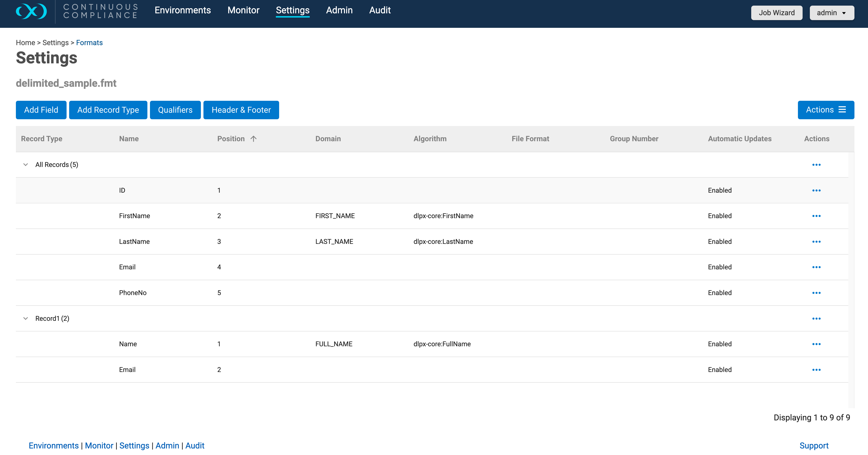The width and height of the screenshot is (868, 455).
Task: Open actions menu for FULL_NAME Name row
Action: pyautogui.click(x=816, y=344)
